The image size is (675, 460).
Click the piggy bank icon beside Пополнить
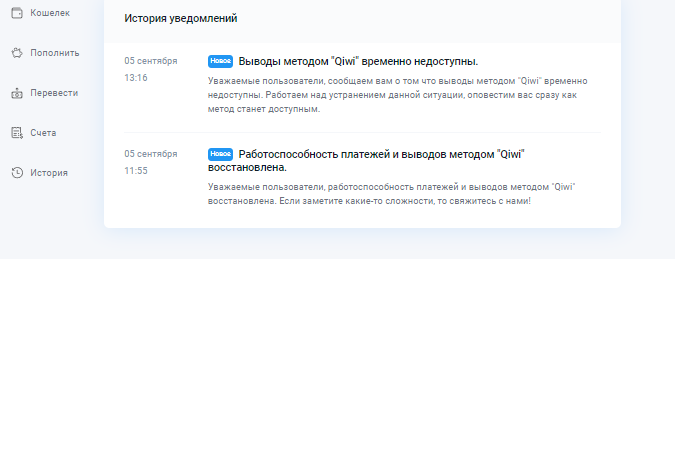17,53
